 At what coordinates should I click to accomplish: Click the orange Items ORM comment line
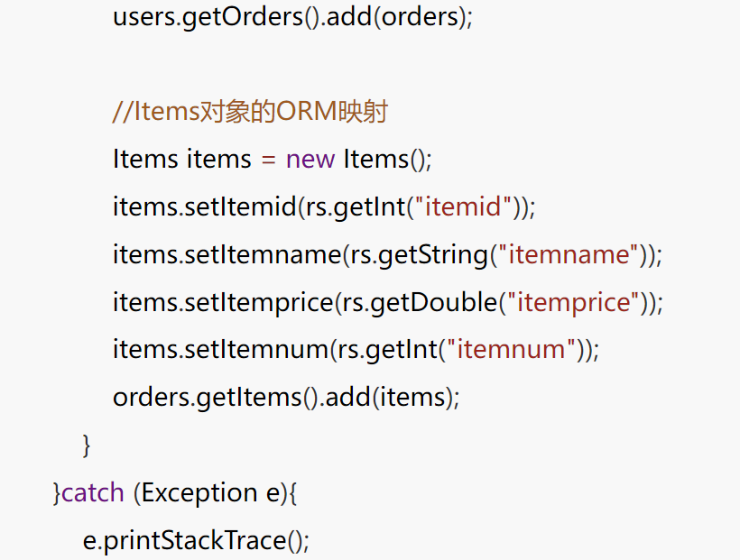pos(250,112)
